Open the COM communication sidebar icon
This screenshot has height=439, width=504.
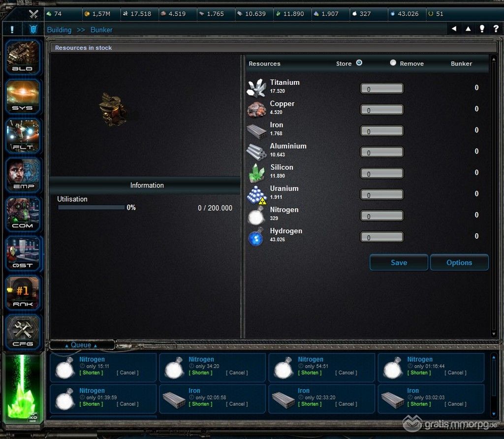click(x=23, y=215)
